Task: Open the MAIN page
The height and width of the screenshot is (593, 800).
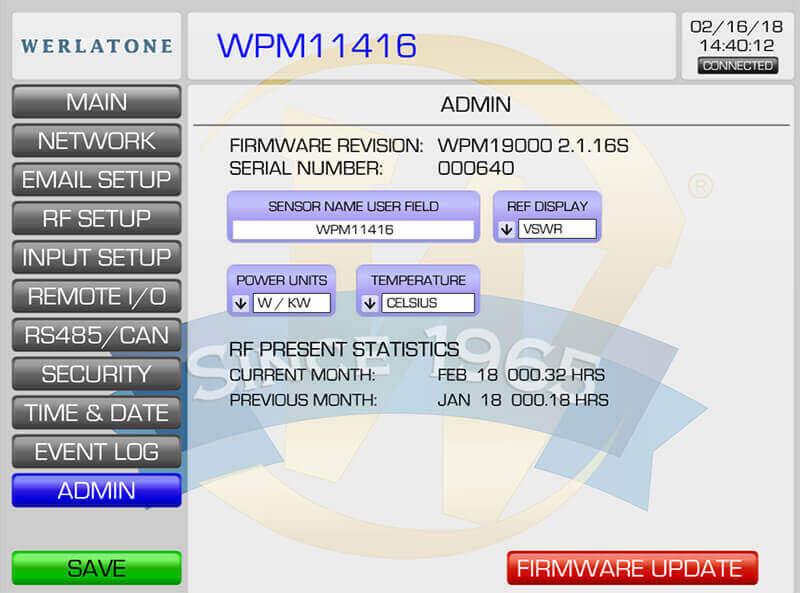Action: pos(96,102)
